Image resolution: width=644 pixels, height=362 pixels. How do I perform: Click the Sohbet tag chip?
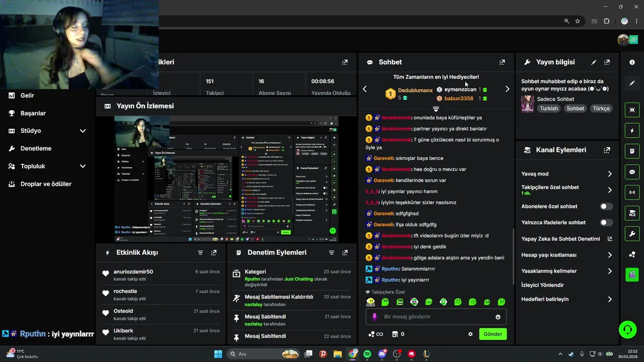[575, 109]
